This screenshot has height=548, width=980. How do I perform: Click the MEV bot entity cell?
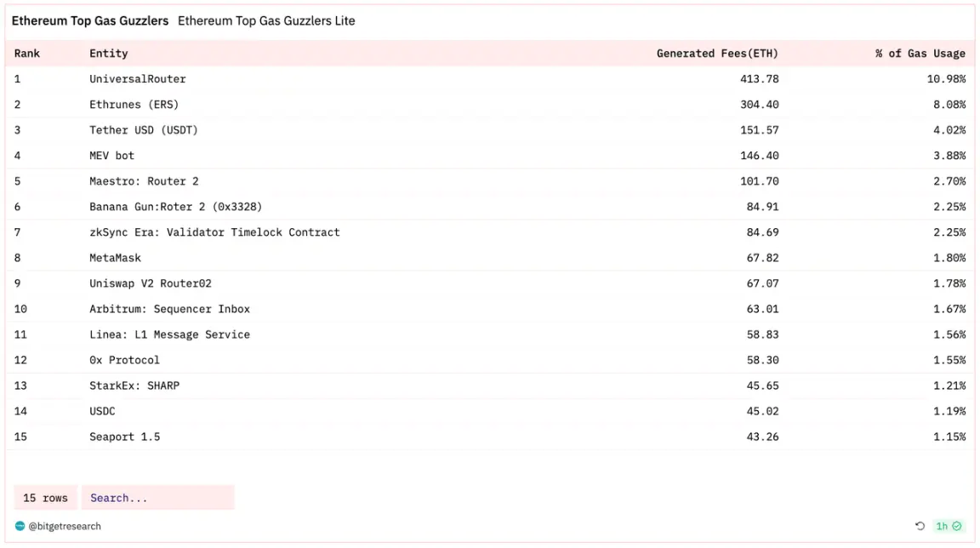112,155
